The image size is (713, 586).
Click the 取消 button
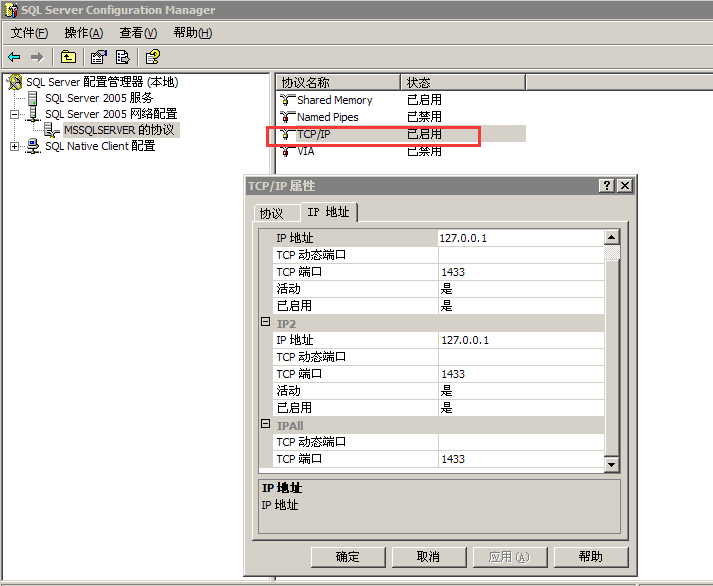point(428,557)
